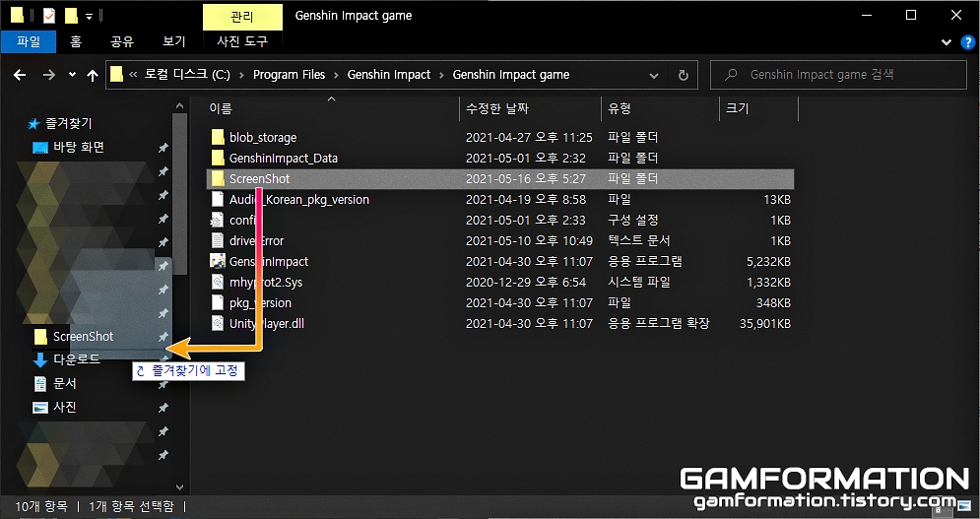Open the explorer help question icon
The width and height of the screenshot is (980, 519).
[966, 42]
